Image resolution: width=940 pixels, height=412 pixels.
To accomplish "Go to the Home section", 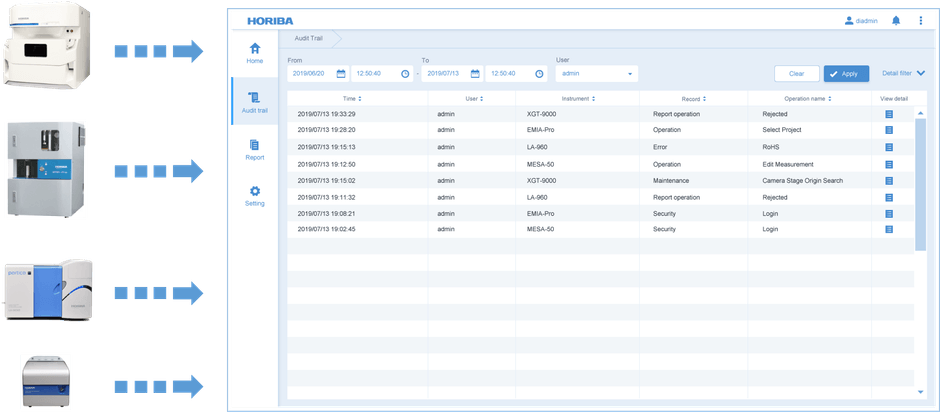I will [255, 53].
